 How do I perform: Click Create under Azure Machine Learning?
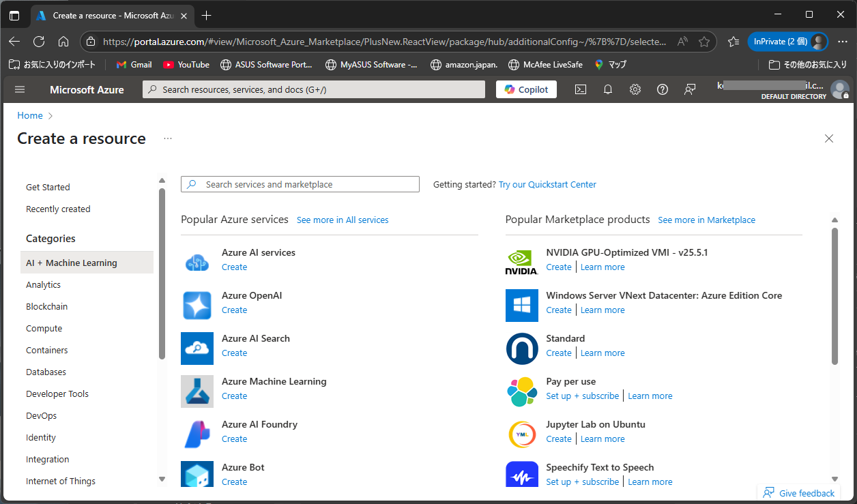tap(234, 396)
